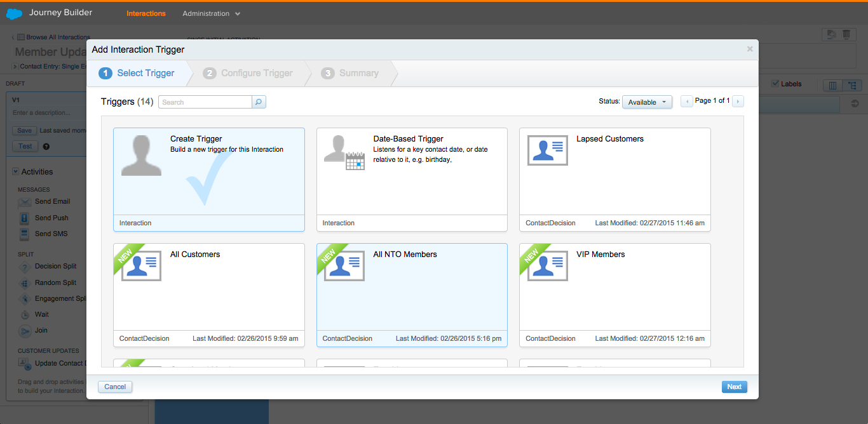Click the Triggers (14) heading
The height and width of the screenshot is (424, 868).
coord(127,102)
